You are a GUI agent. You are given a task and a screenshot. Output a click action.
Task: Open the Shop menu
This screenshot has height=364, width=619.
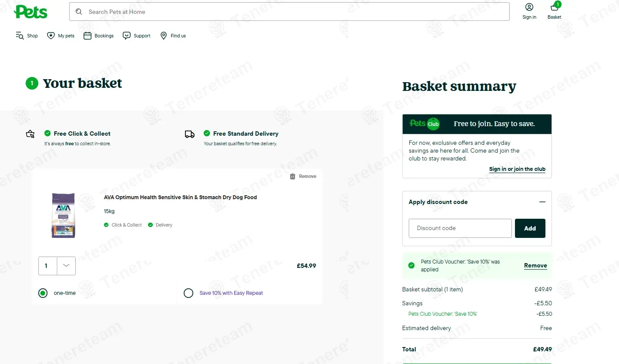click(27, 36)
